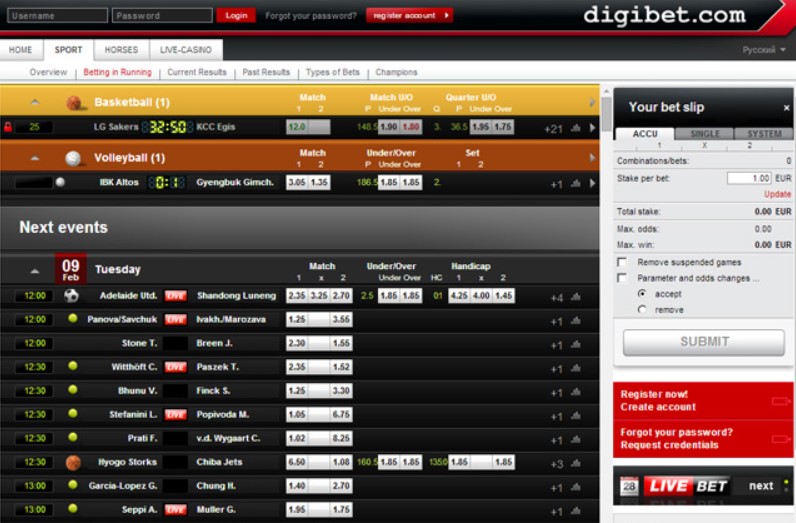The height and width of the screenshot is (523, 796).
Task: Select odds 2.35 for Adelaide Utd. win
Action: point(297,296)
